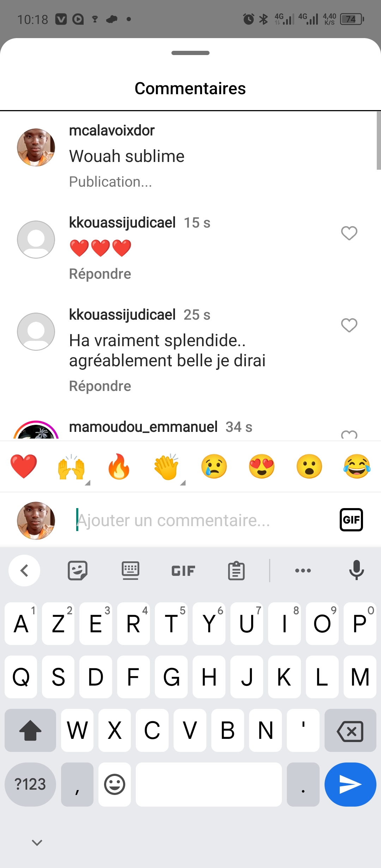Tap the GIF button in comment field
The height and width of the screenshot is (868, 381).
351,520
